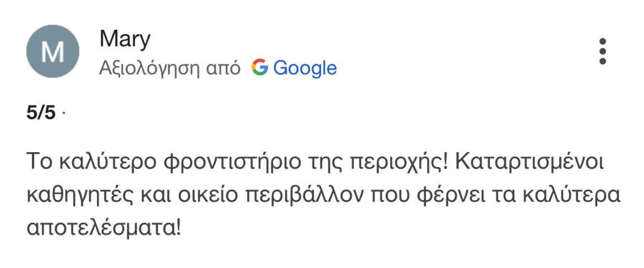Open the three-dot more options menu
Viewport: 644px width, 268px height.
602,51
